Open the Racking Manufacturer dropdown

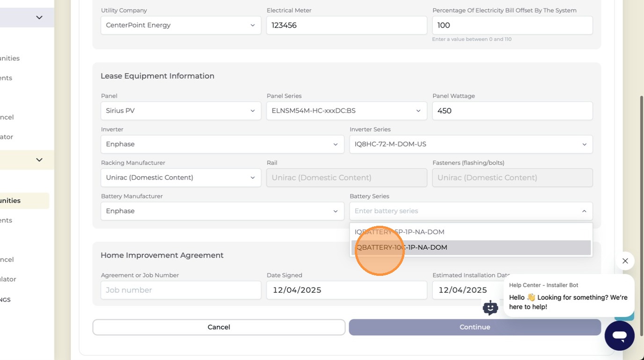point(181,178)
